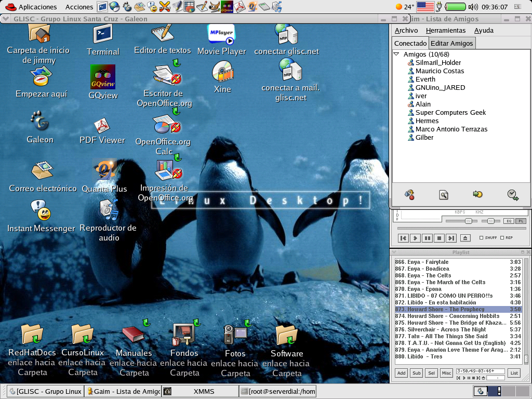The width and height of the screenshot is (532, 399).
Task: Click XMMS eject button
Action: click(465, 238)
